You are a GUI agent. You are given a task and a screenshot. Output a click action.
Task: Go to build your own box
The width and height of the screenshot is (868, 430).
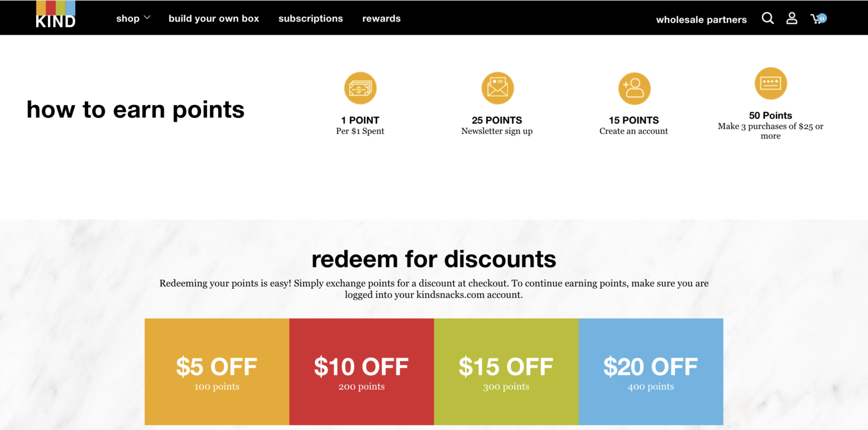pyautogui.click(x=214, y=19)
